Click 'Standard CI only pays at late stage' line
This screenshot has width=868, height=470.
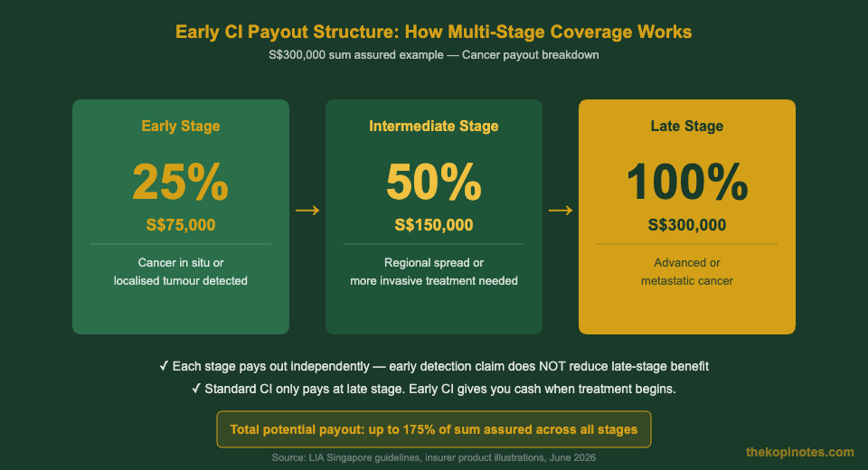[x=433, y=389]
